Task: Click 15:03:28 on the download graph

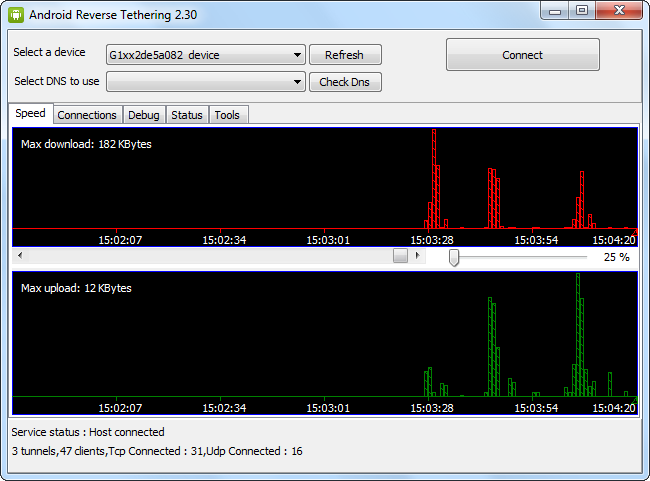Action: coord(432,240)
